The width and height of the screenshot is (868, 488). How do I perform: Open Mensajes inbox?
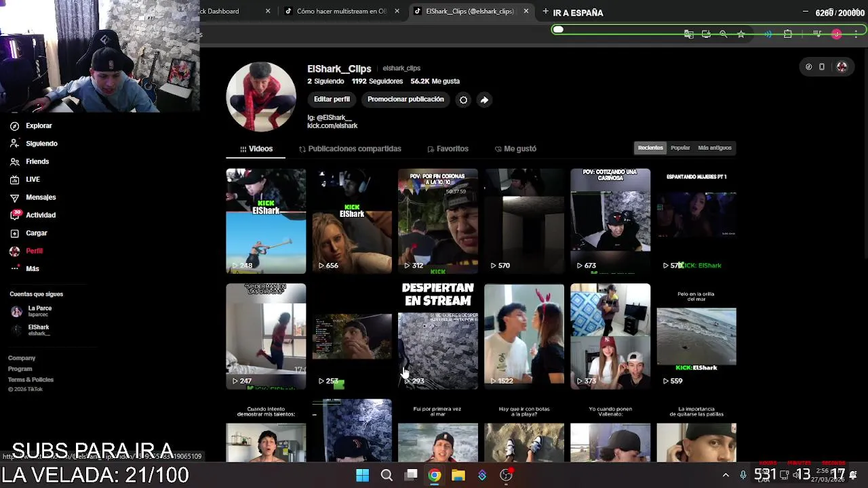pos(33,197)
